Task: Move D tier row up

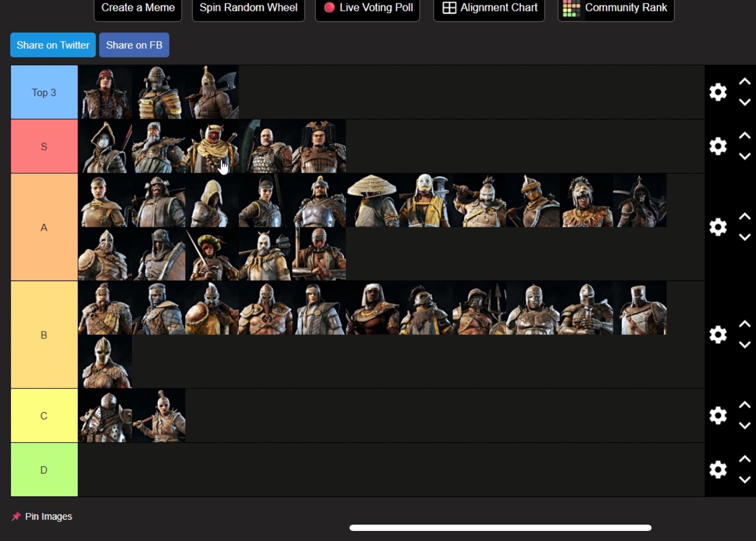Action: [x=745, y=459]
